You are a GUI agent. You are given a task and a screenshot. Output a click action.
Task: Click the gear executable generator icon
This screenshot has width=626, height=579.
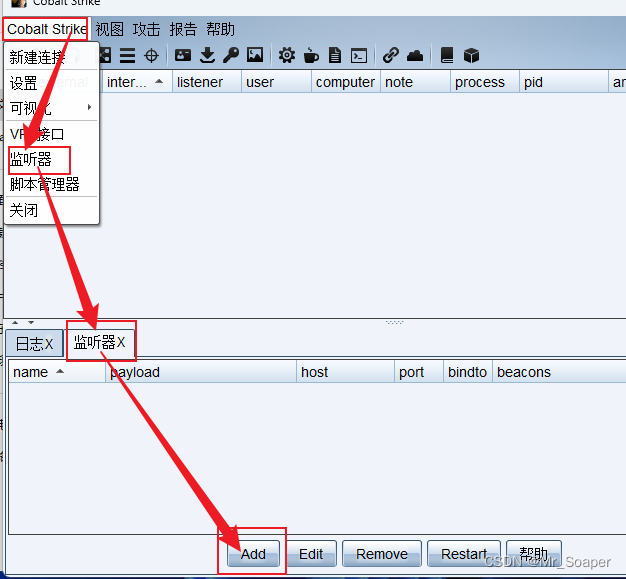[x=287, y=55]
